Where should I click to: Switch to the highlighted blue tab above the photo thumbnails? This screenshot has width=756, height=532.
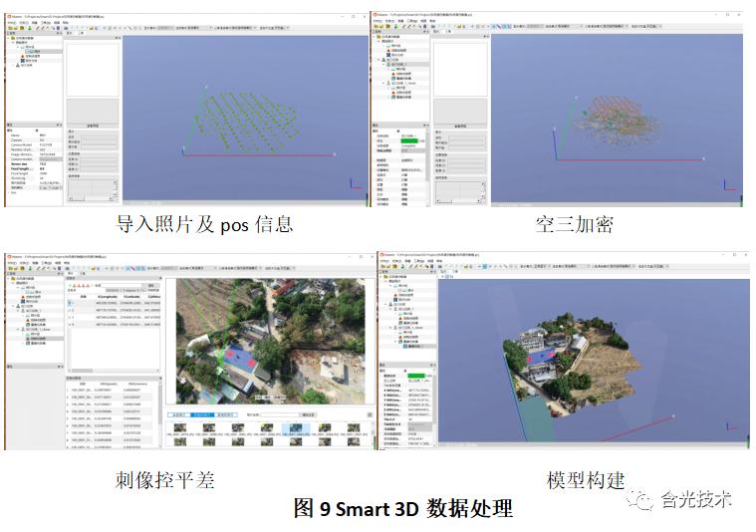(202, 414)
